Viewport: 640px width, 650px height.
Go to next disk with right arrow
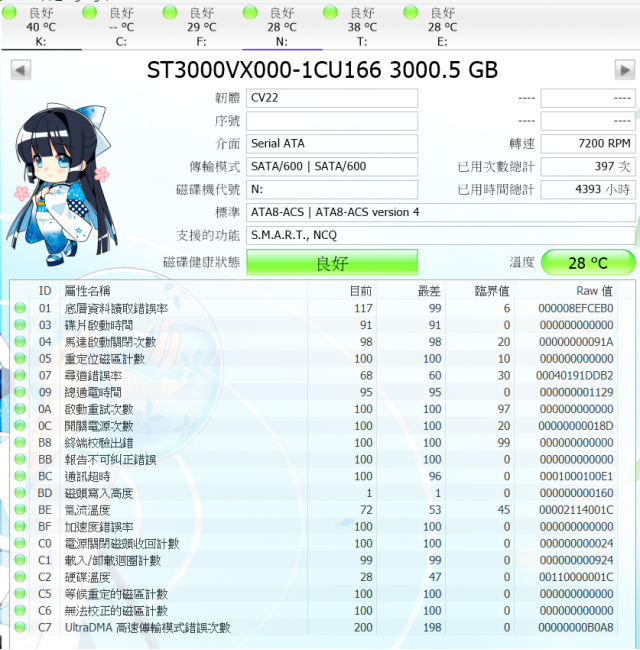click(625, 70)
